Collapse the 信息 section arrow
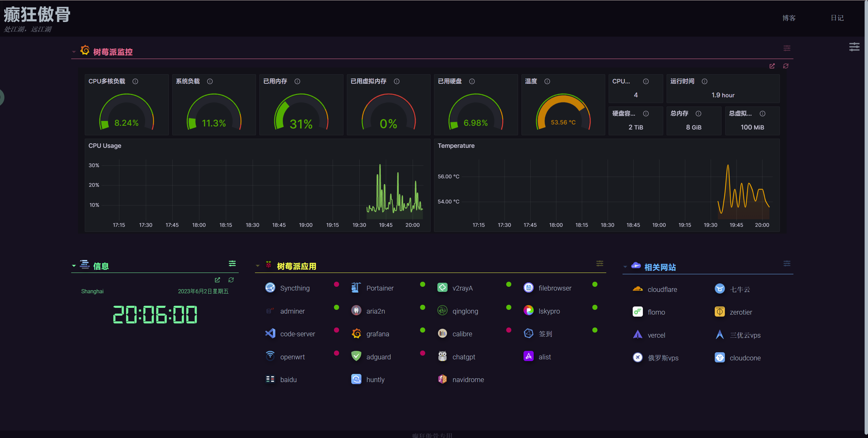The image size is (868, 438). click(x=74, y=266)
